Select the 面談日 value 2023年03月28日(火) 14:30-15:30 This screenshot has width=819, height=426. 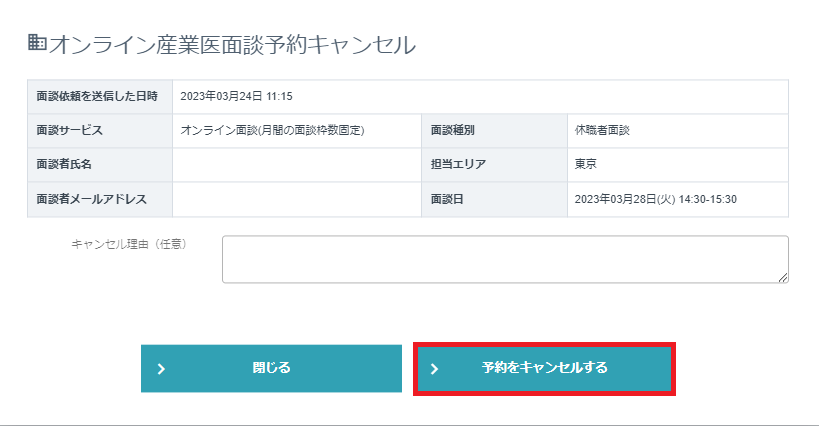click(x=655, y=199)
